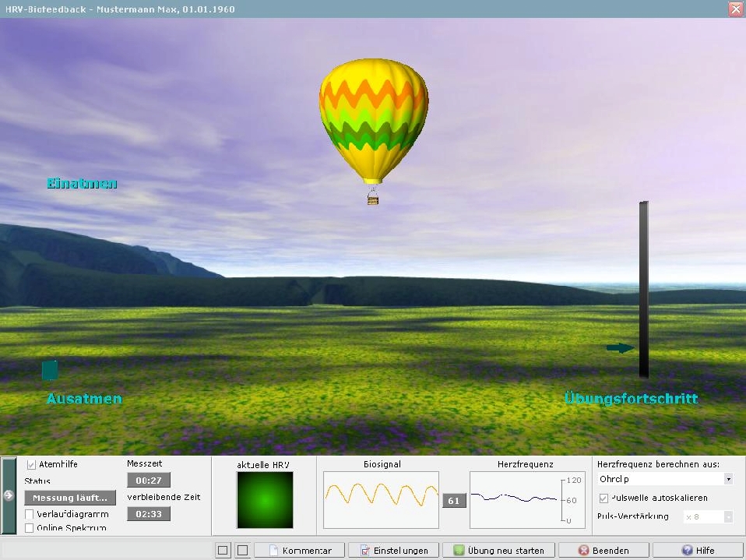746x560 pixels.
Task: Click the hot air balloon
Action: click(x=373, y=117)
